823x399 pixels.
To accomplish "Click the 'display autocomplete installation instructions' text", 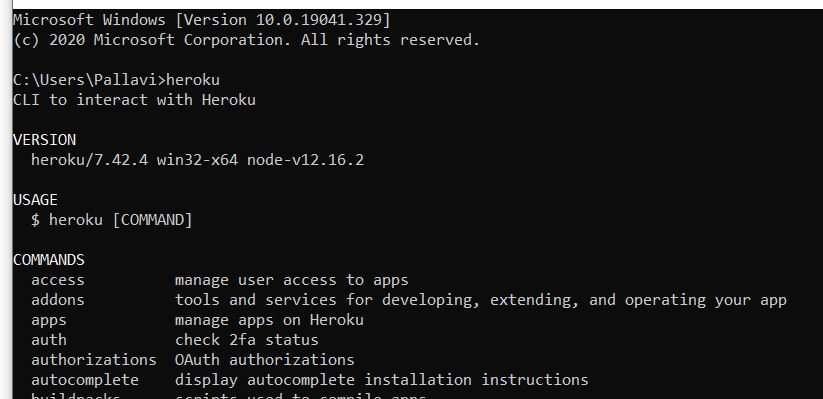I will 382,380.
